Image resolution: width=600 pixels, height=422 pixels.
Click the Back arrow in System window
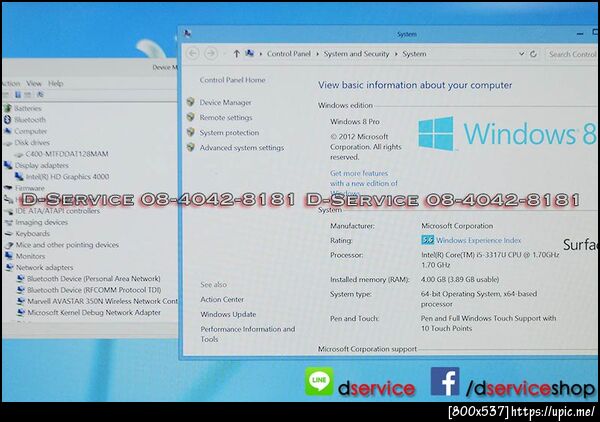coord(192,54)
